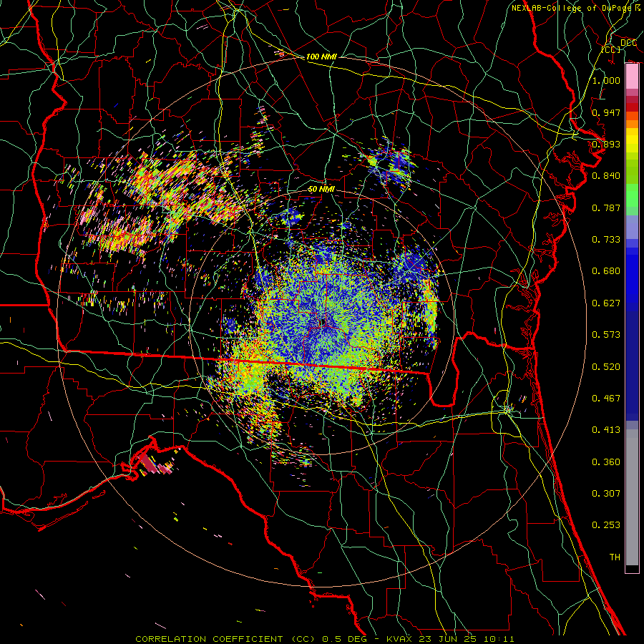Pick the orange segment of the color bar
Screen dimensions: 644x644
click(632, 124)
